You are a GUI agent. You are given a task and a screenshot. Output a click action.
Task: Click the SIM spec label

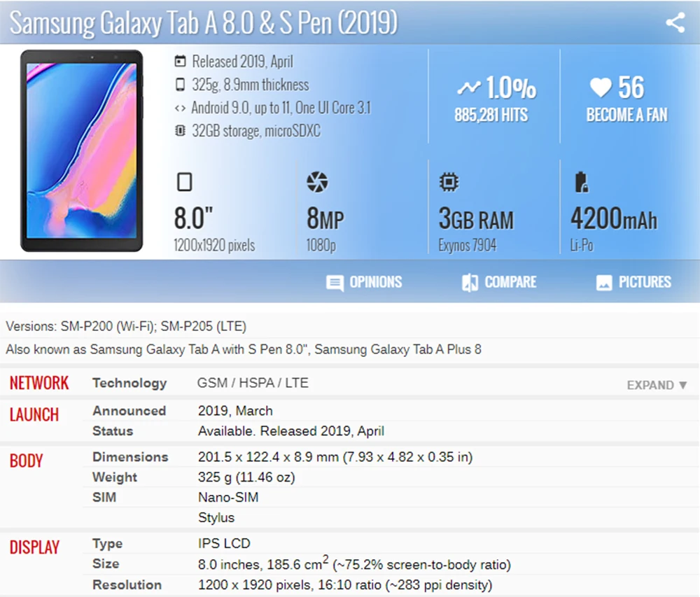click(x=104, y=497)
